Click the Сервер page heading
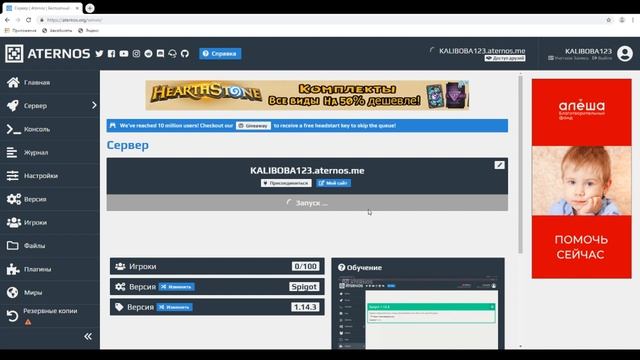This screenshot has width=640, height=360. [128, 145]
